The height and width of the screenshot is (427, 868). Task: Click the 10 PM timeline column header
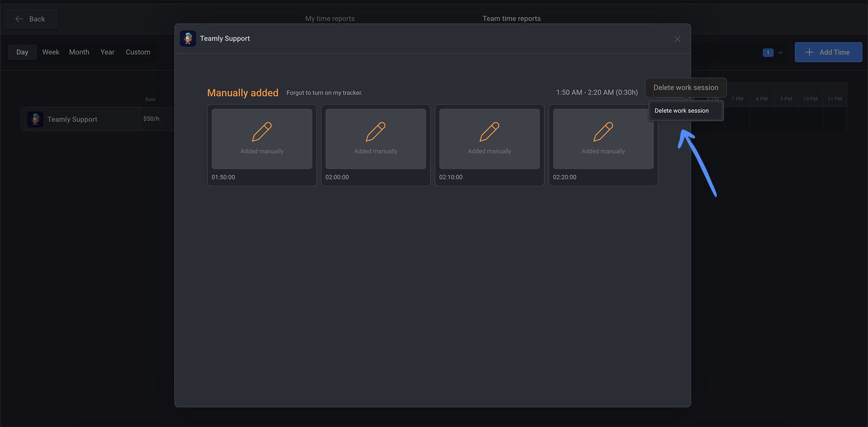click(x=811, y=99)
